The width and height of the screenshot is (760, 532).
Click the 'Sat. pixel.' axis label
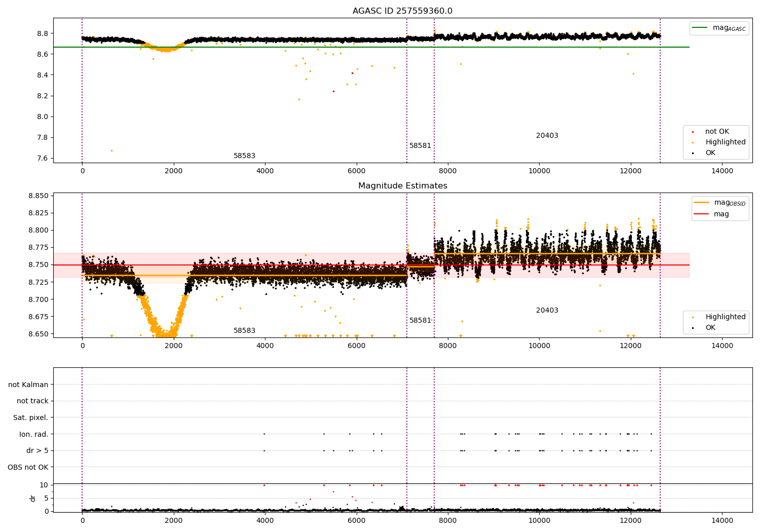31,418
